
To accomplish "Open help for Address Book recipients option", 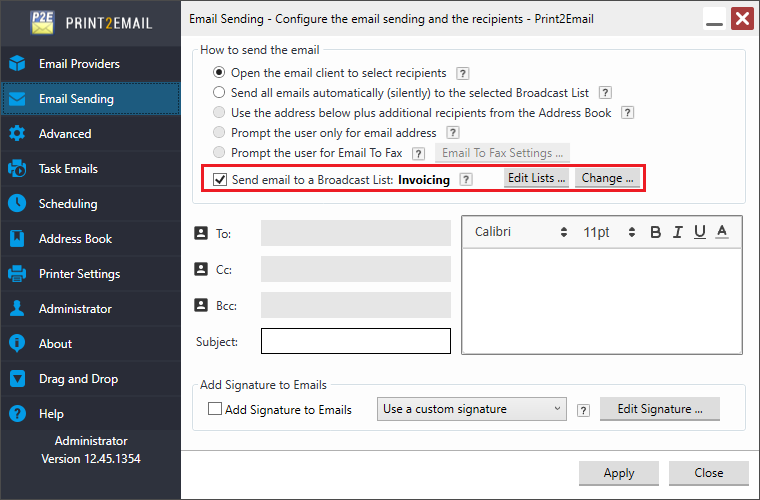I will 627,113.
